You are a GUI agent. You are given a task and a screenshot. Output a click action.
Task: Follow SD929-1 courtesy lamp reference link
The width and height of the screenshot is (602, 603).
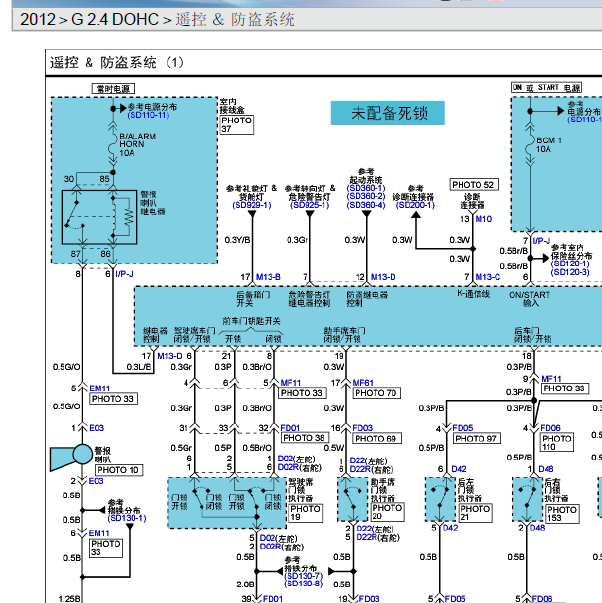[252, 205]
